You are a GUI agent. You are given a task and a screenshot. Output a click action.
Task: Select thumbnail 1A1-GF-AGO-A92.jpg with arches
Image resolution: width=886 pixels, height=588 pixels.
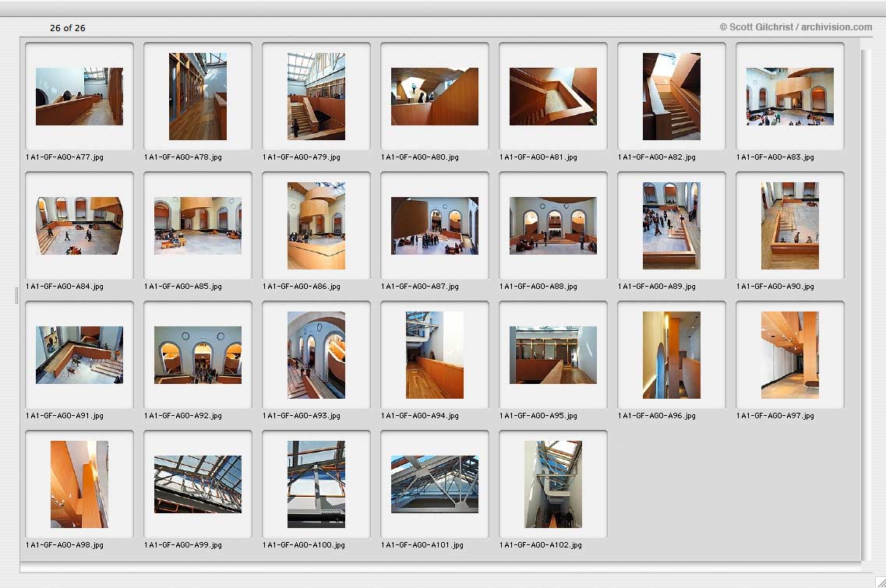pyautogui.click(x=198, y=354)
